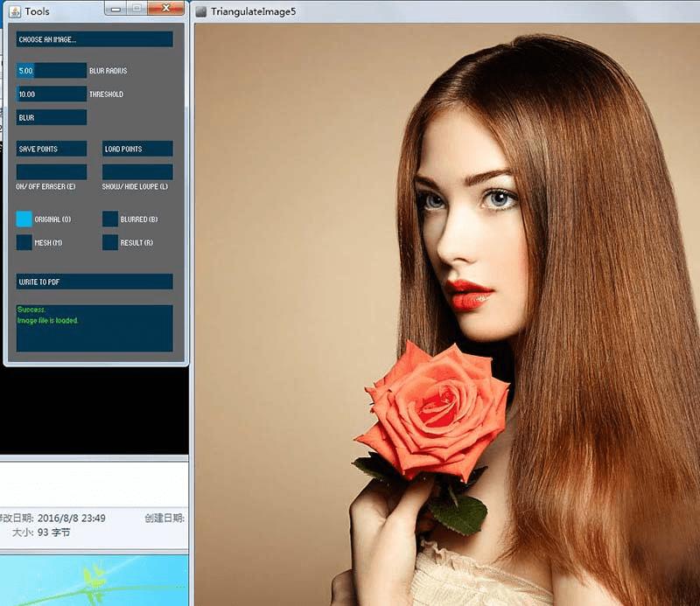The width and height of the screenshot is (700, 606).
Task: Click the Choose an Image button
Action: (x=94, y=39)
